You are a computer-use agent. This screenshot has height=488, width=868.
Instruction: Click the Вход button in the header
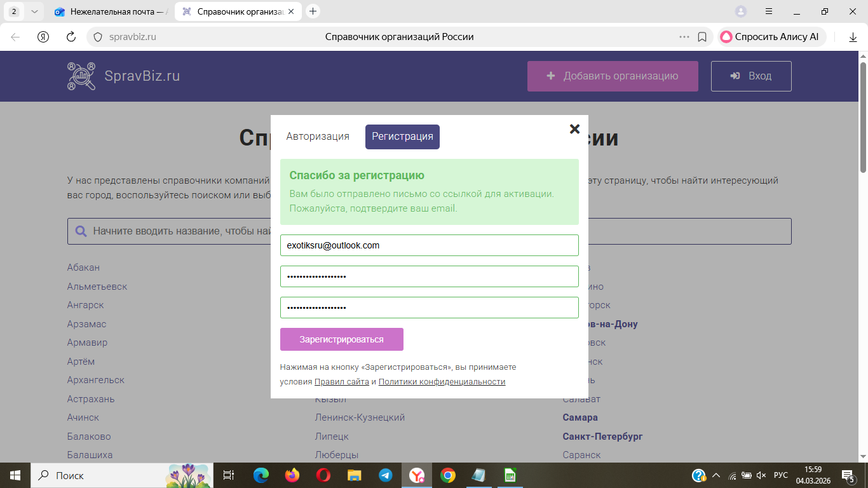point(751,76)
